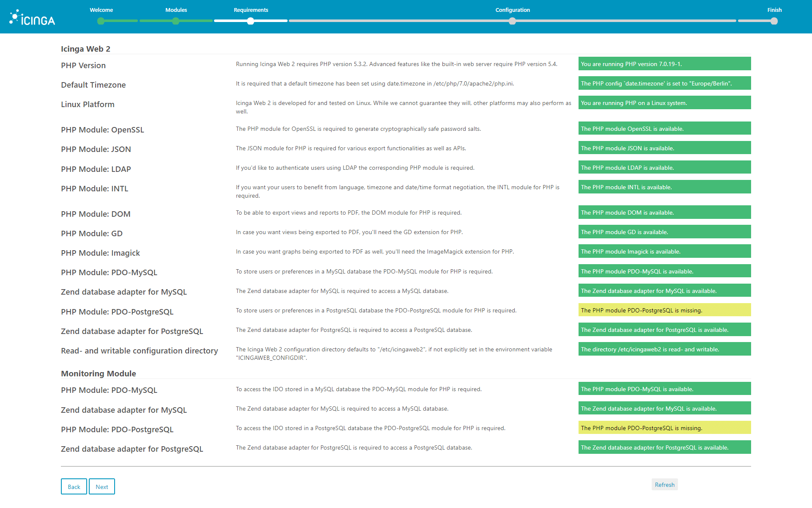The height and width of the screenshot is (508, 812).
Task: Click the Next button
Action: [102, 486]
